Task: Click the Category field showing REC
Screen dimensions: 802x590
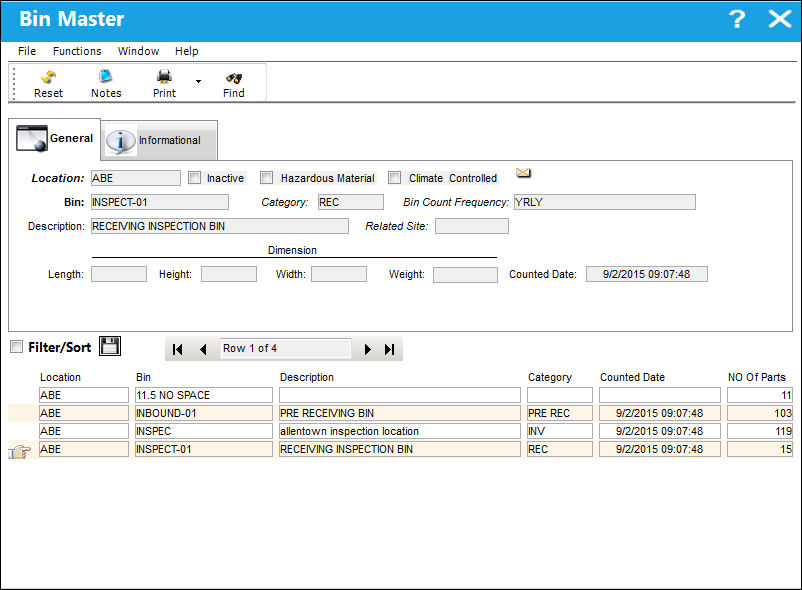Action: 350,202
